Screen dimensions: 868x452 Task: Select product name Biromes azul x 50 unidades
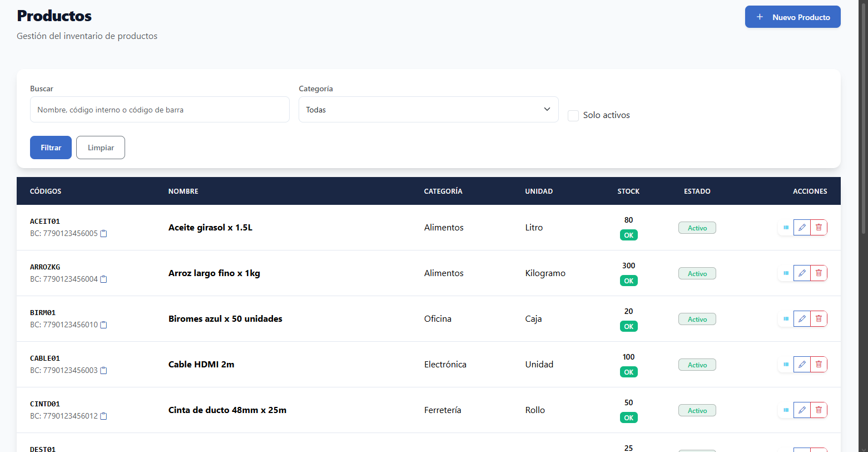pyautogui.click(x=225, y=319)
